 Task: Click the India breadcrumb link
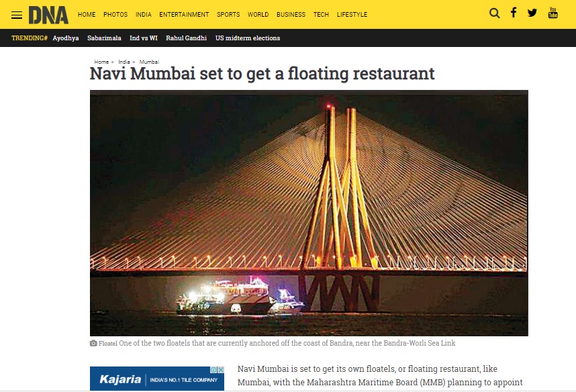[124, 62]
